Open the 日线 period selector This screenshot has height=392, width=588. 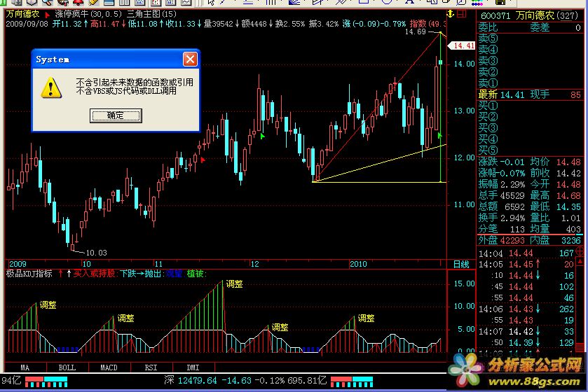click(460, 264)
